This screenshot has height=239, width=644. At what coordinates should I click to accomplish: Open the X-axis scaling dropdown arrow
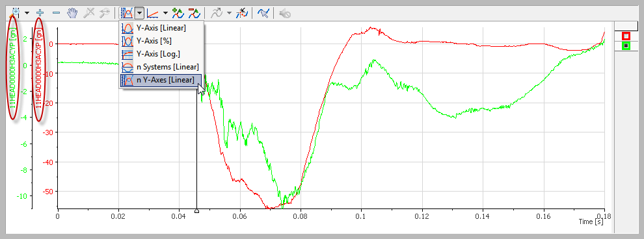[x=165, y=13]
